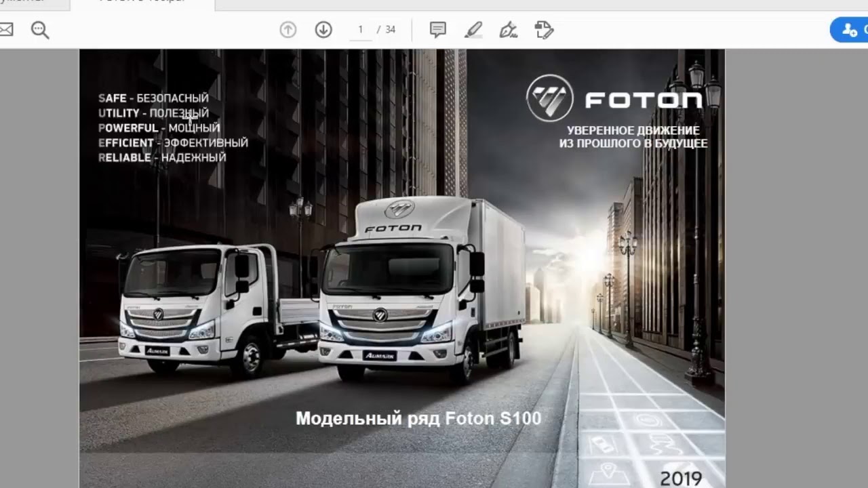Screen dimensions: 868x488
Task: Click the Foton logo on the page
Action: coord(614,99)
